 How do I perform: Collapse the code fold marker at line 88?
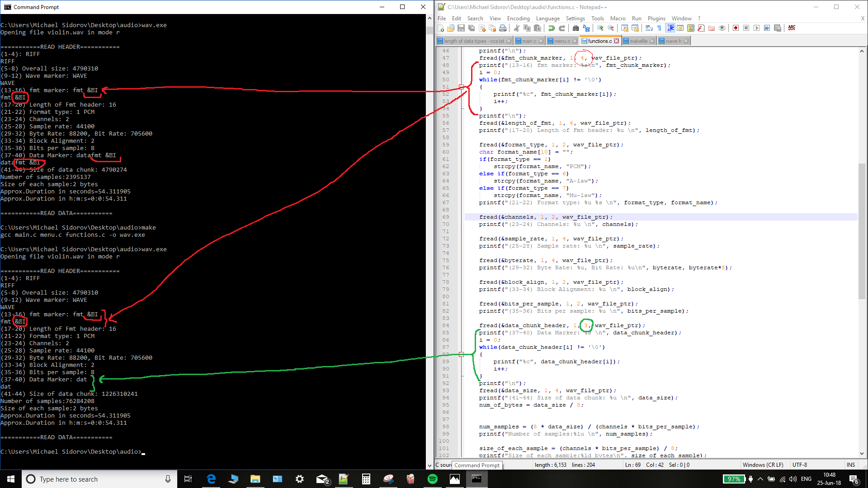(x=461, y=354)
